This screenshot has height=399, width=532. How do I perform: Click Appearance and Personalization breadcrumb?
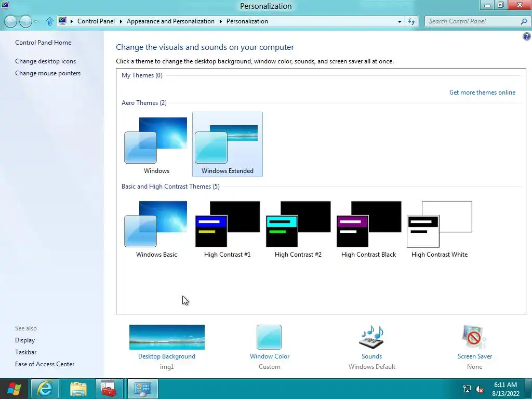click(170, 21)
